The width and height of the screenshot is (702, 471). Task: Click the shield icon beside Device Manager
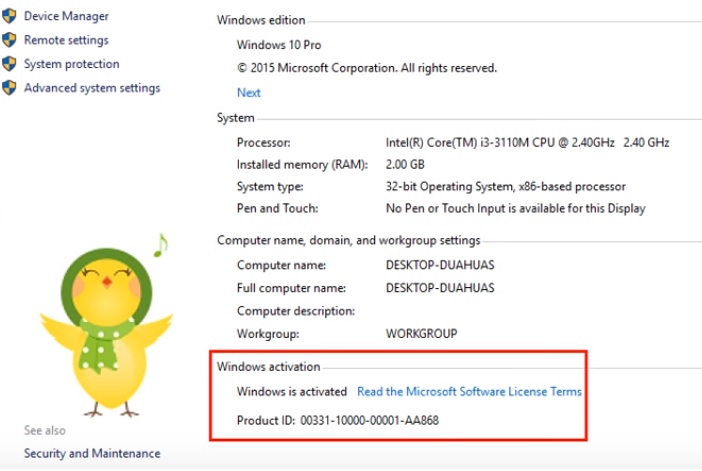point(9,16)
